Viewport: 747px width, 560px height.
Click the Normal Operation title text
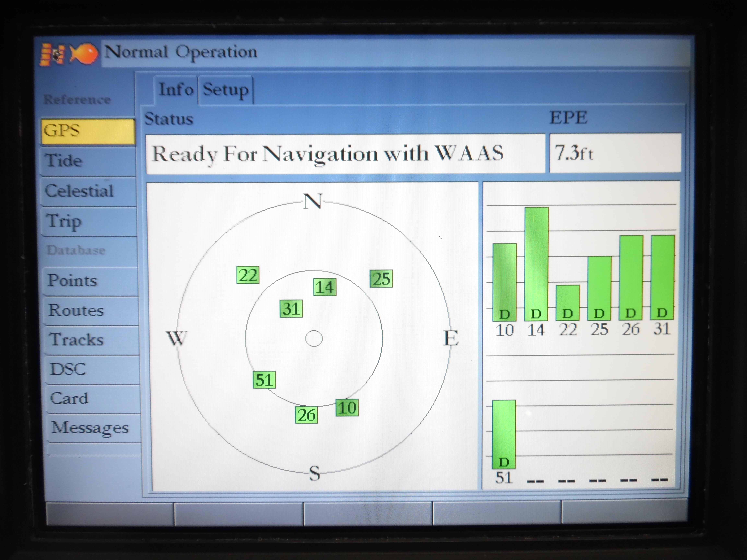(181, 52)
